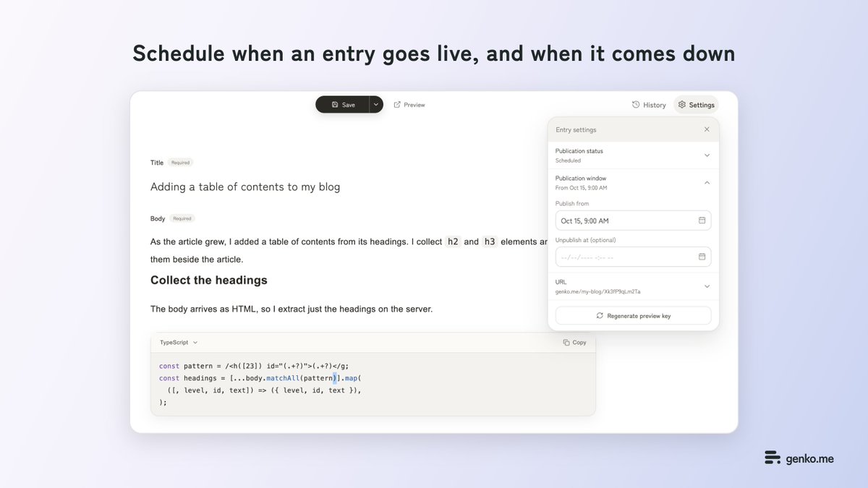Toggle the Settings panel
Viewport: 868px width, 488px height.
pos(696,105)
